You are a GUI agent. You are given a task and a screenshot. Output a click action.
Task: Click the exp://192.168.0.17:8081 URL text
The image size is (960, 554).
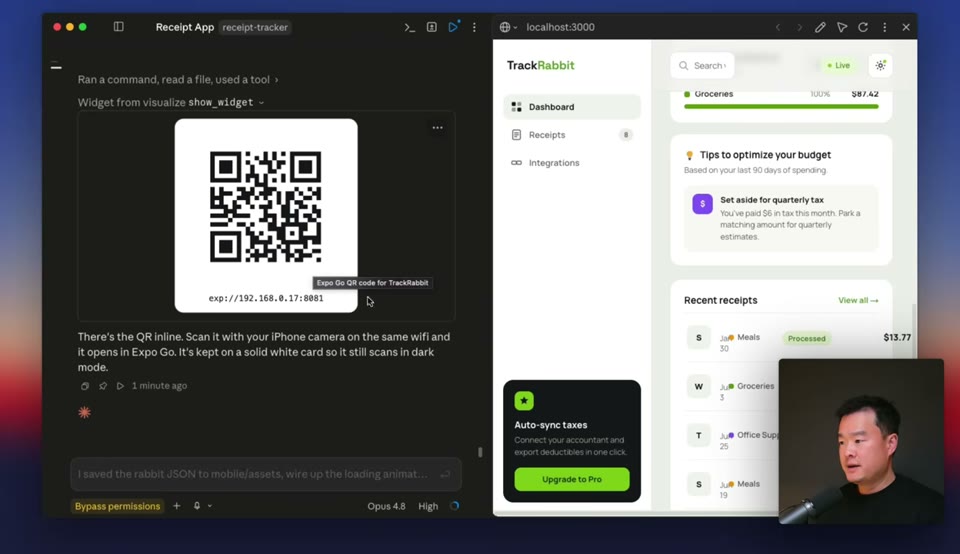pos(266,298)
